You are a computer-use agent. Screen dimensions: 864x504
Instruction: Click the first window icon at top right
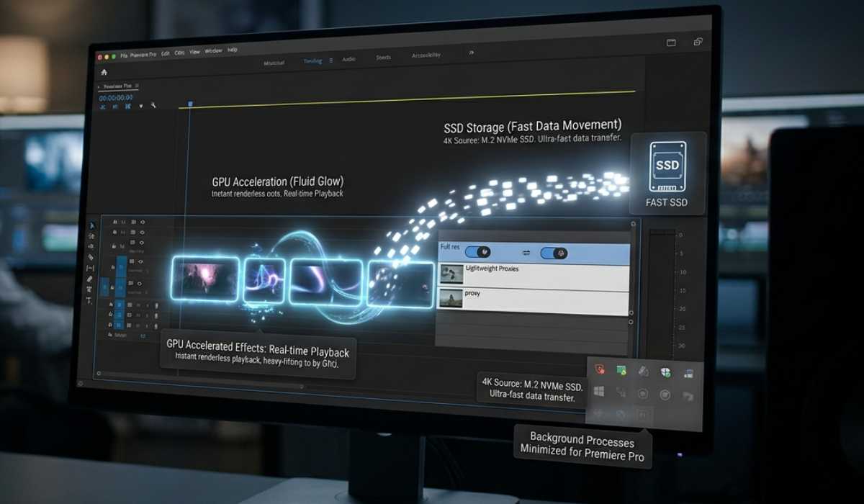tap(671, 43)
